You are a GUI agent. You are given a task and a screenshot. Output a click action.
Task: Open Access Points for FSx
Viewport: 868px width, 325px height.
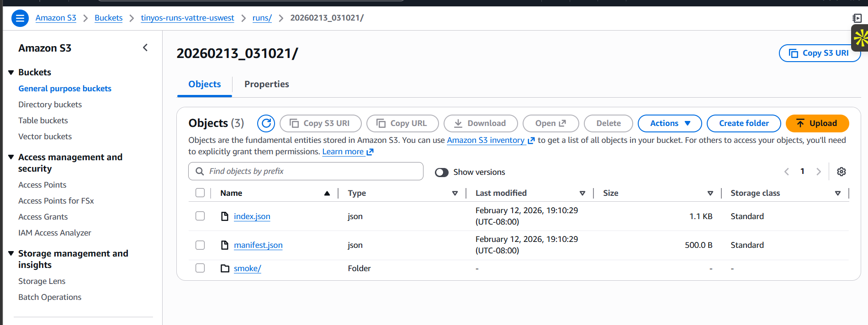(x=56, y=201)
